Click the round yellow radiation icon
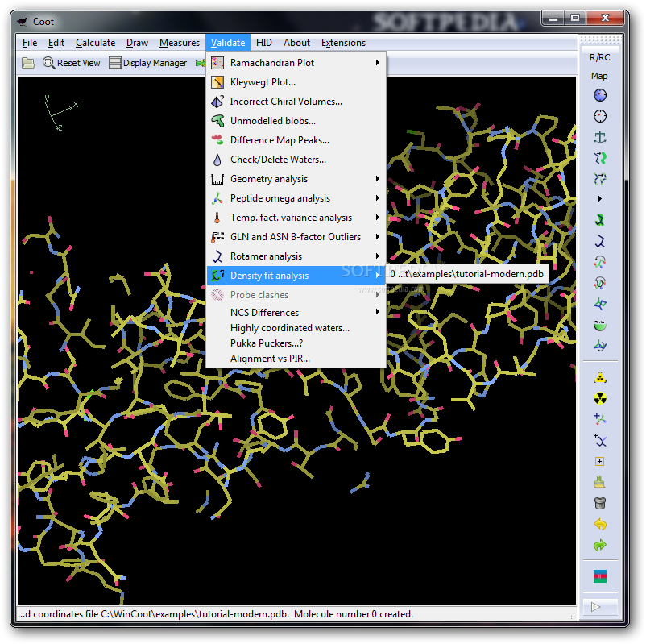 [x=600, y=398]
